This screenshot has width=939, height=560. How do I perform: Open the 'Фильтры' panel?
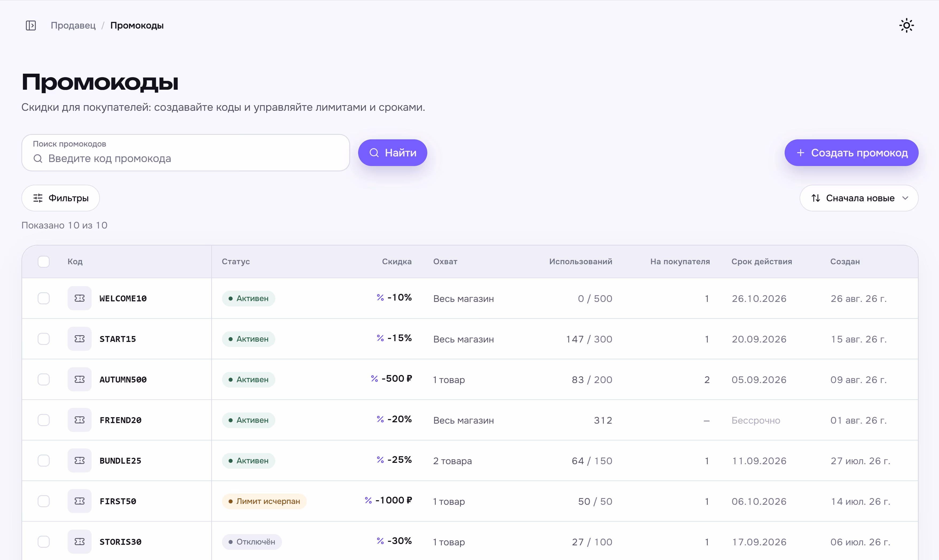coord(60,198)
